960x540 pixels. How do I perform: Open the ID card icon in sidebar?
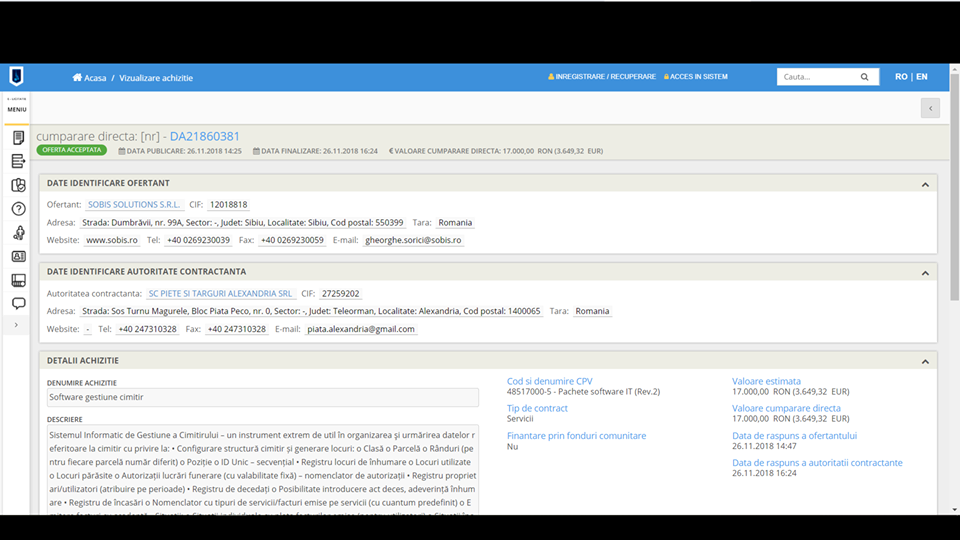(x=18, y=257)
